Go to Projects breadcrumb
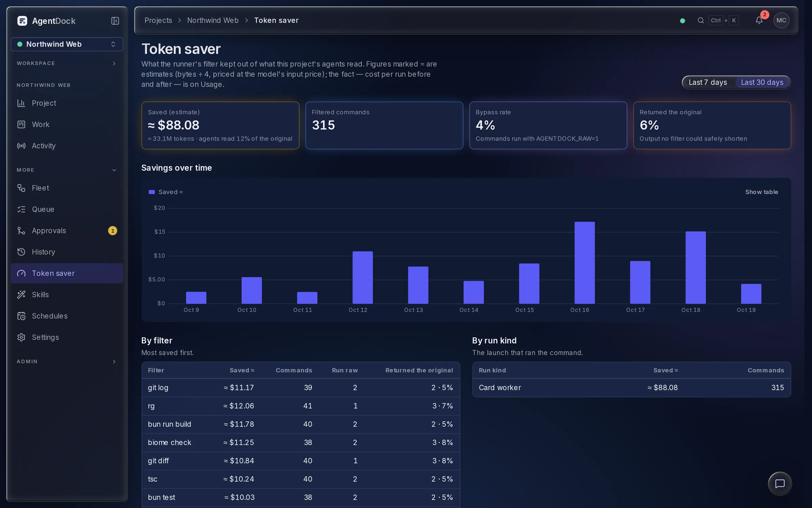This screenshot has height=508, width=812. [158, 20]
